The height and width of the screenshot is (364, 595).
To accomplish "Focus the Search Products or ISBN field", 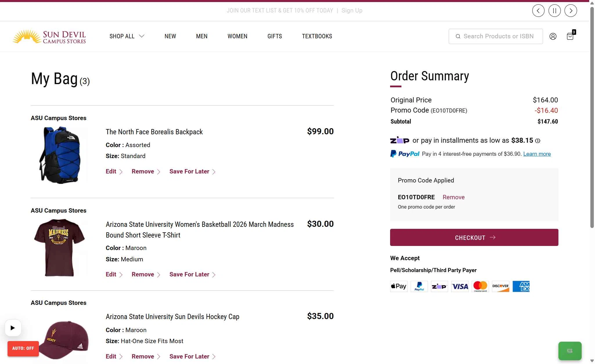I will 496,36.
